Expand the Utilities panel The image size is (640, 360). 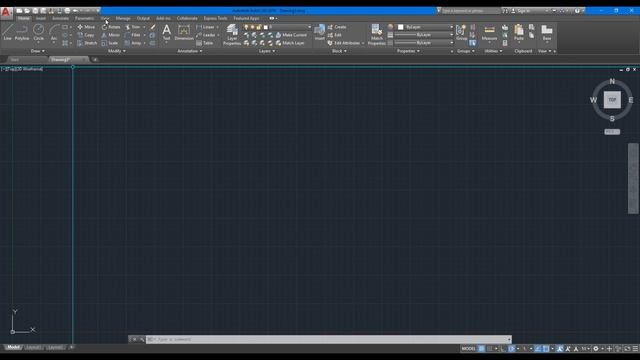[493, 51]
